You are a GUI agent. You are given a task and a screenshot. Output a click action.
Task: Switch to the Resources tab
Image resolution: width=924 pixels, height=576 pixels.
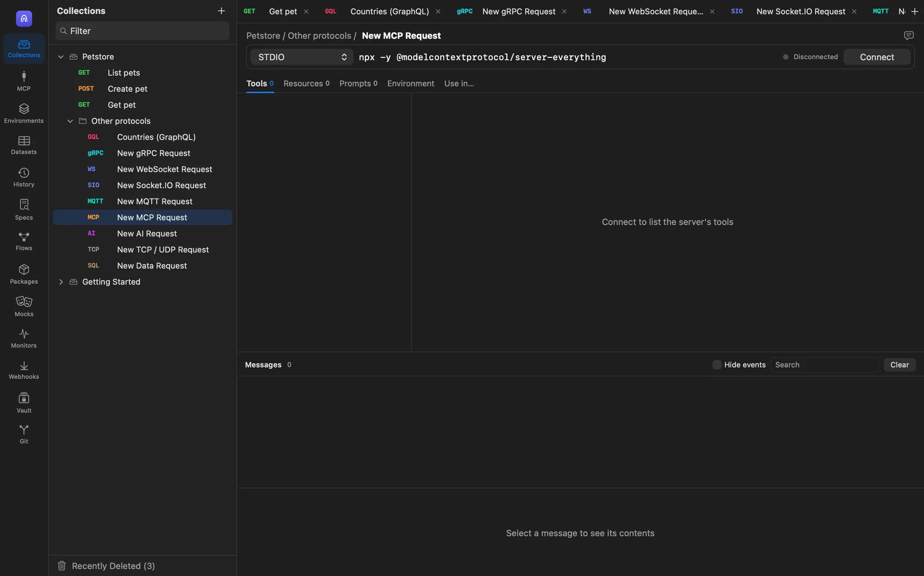pyautogui.click(x=306, y=83)
